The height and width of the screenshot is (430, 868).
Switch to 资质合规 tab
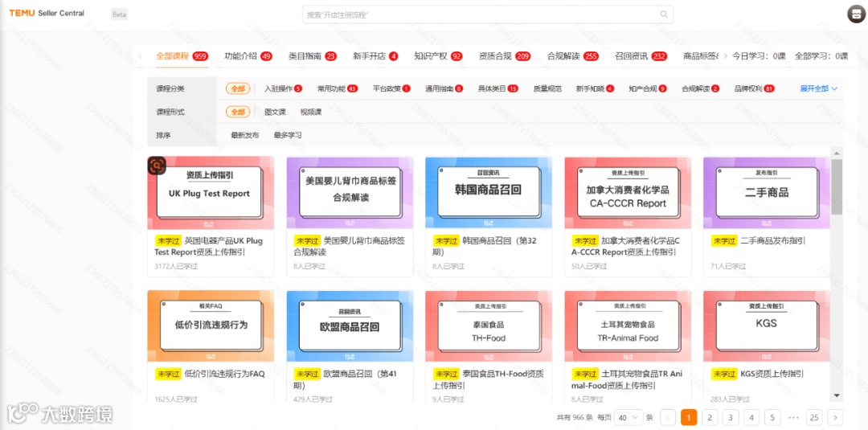(504, 56)
